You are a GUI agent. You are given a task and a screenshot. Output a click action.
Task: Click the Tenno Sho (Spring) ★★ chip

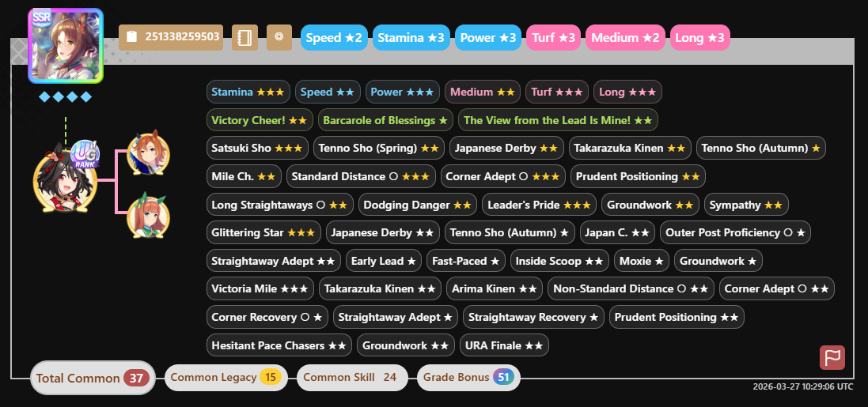tap(379, 149)
